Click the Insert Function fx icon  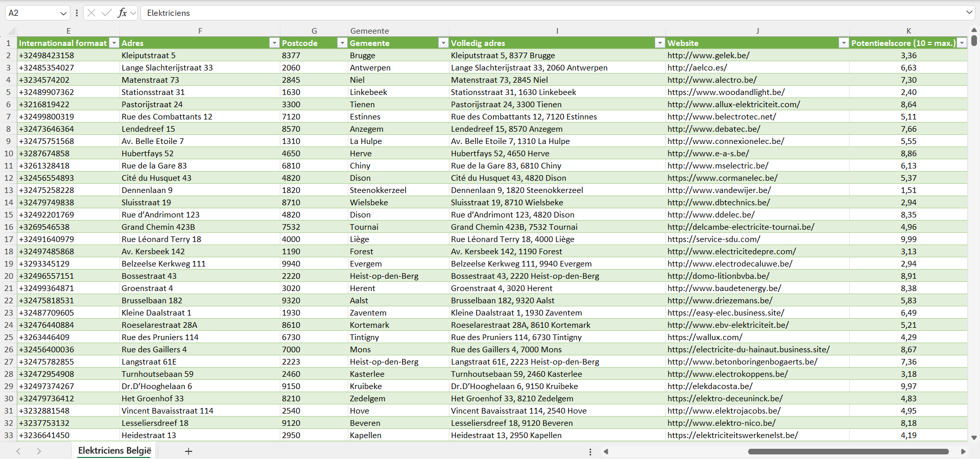[x=122, y=13]
